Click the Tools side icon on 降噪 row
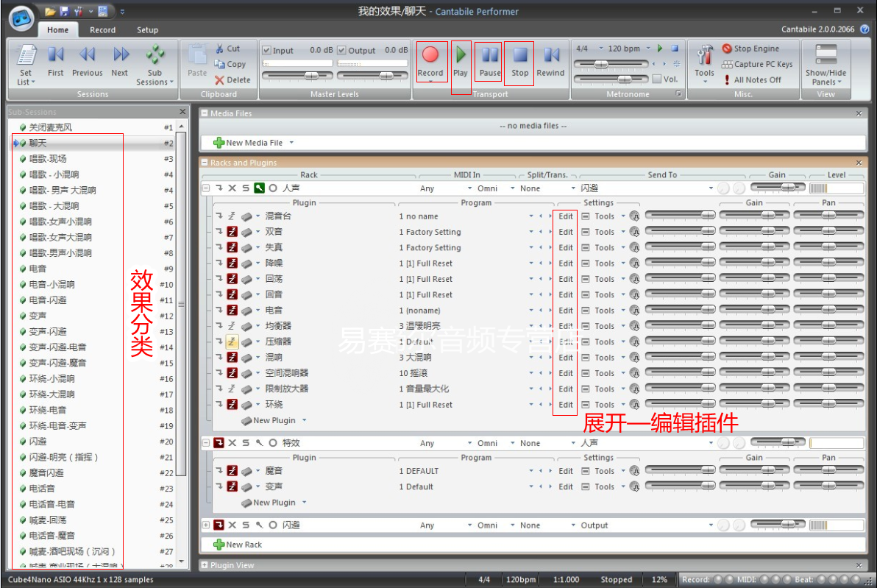This screenshot has height=588, width=877. 586,263
